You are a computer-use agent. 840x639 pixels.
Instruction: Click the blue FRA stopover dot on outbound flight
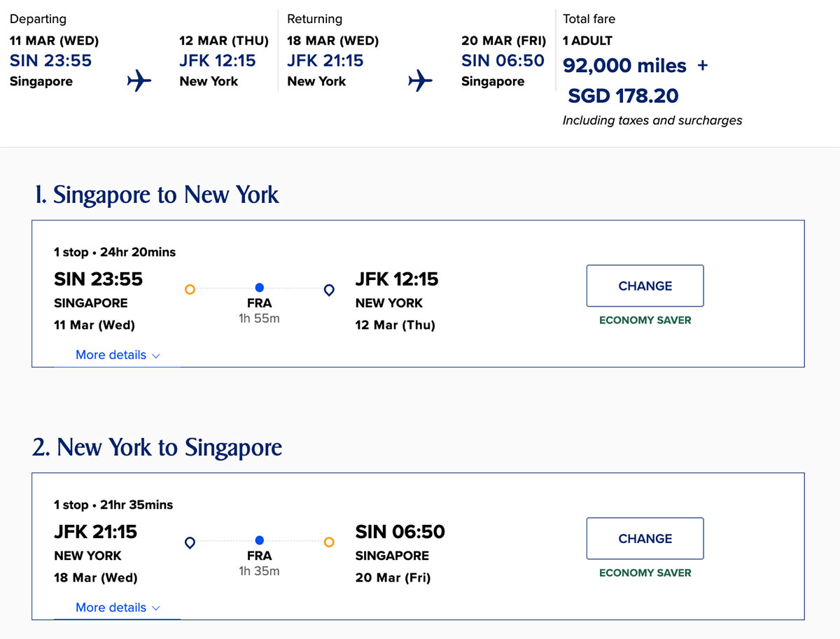260,288
